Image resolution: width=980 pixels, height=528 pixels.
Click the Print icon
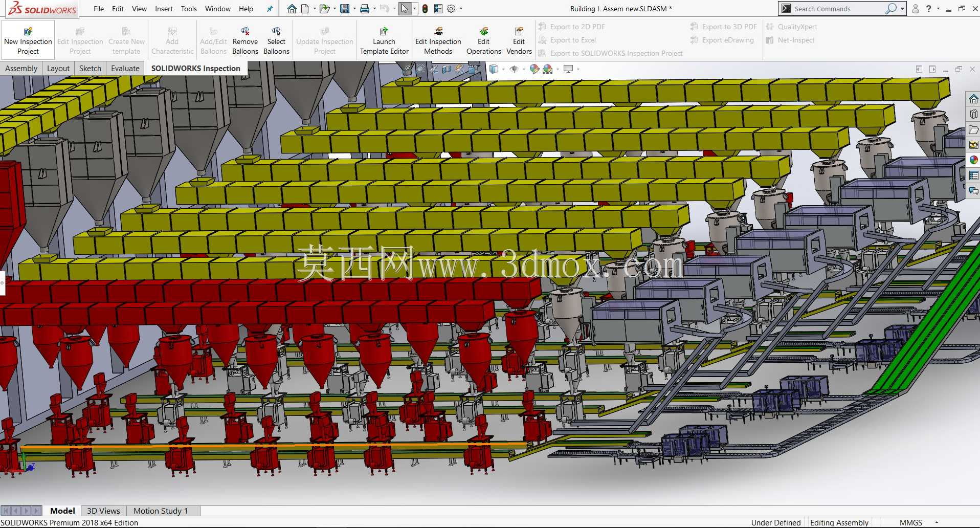coord(365,9)
